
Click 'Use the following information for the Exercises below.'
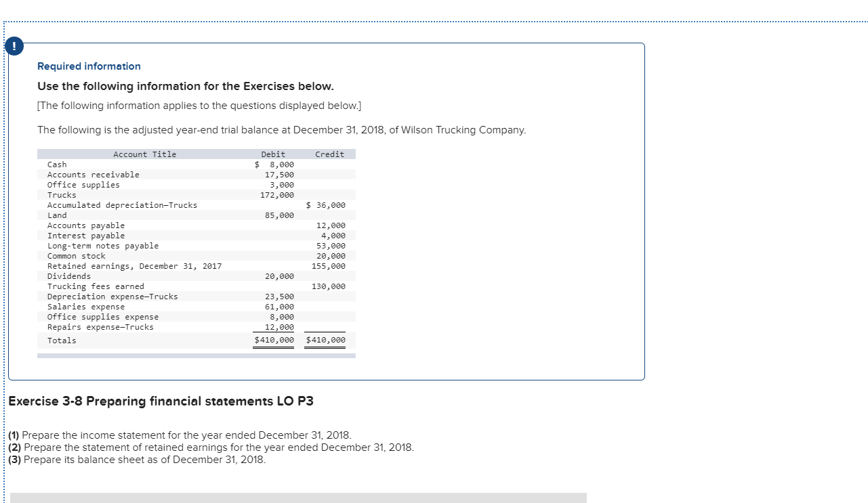pos(186,87)
